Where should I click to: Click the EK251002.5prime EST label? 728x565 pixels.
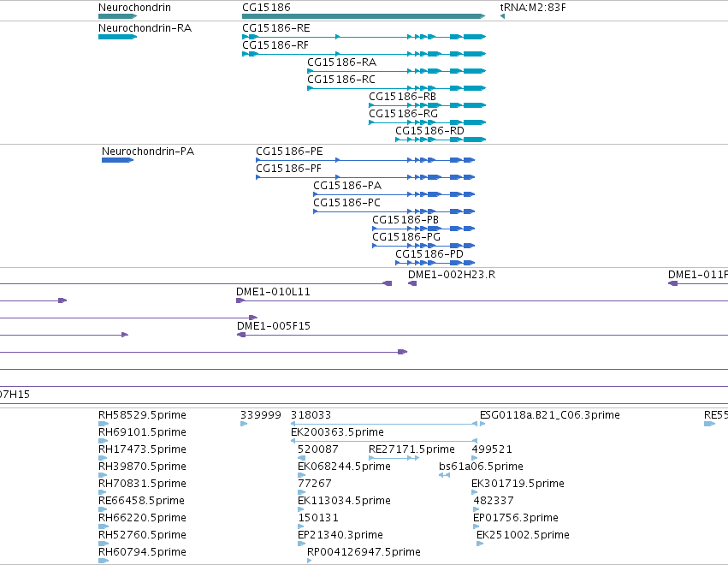click(x=523, y=535)
